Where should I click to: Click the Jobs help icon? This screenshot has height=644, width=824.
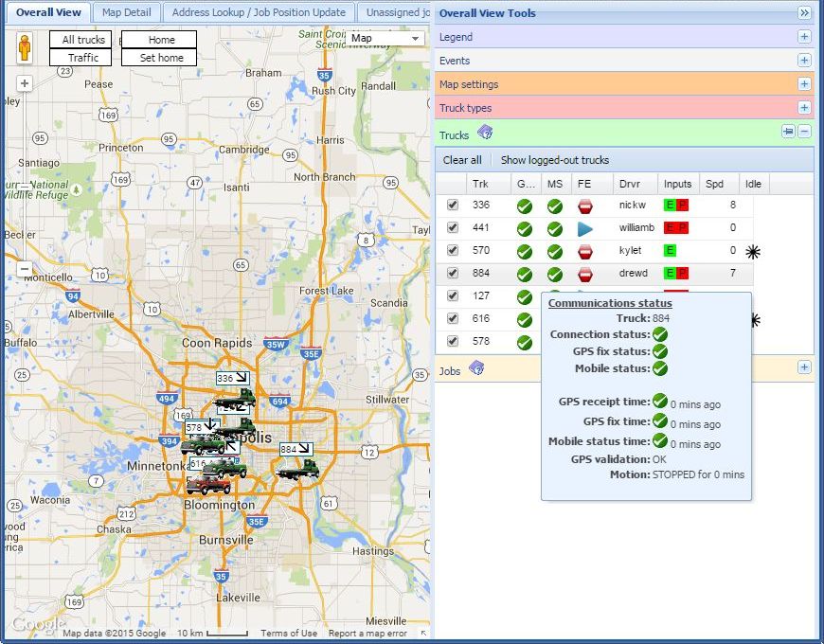tap(475, 368)
